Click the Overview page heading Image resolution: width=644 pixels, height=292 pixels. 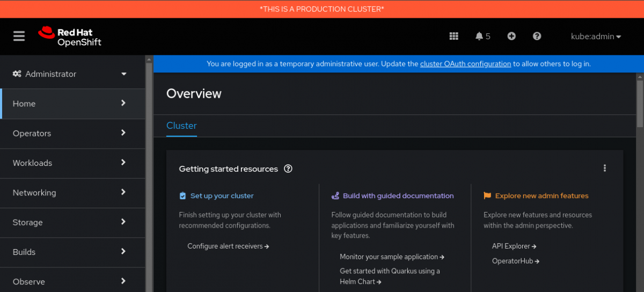(x=194, y=93)
